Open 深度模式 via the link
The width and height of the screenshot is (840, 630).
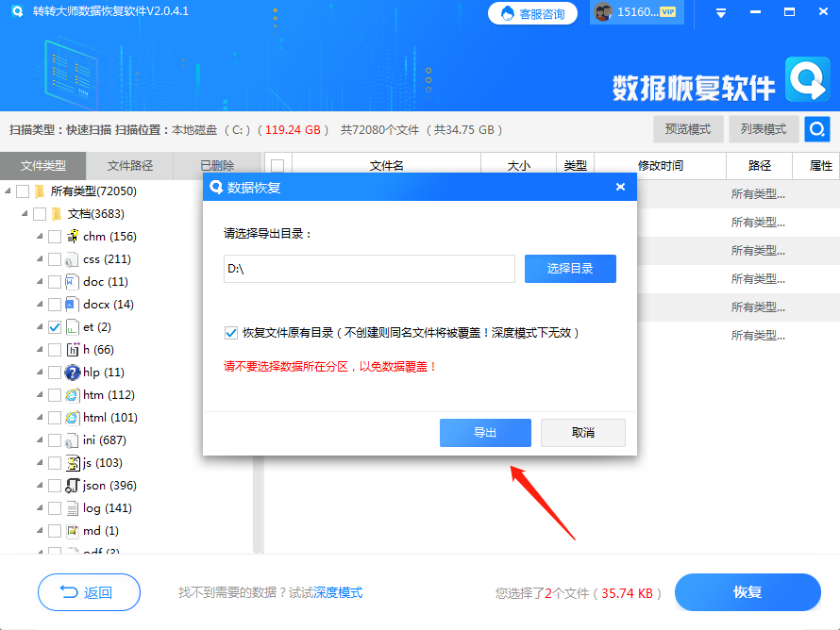[337, 592]
